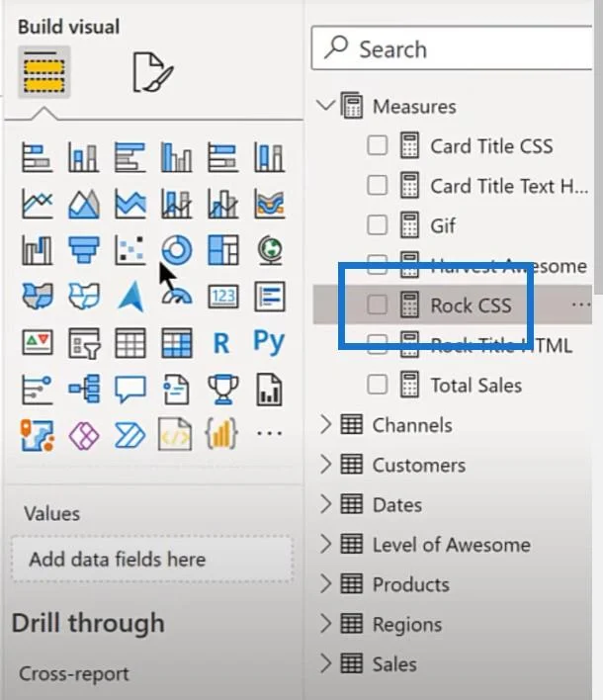This screenshot has height=700, width=603.
Task: Select the funnel chart visual
Action: point(83,250)
